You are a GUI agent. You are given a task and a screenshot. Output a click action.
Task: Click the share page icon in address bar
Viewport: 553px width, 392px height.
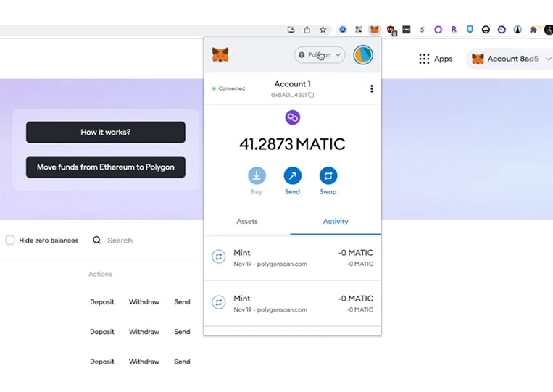(307, 30)
